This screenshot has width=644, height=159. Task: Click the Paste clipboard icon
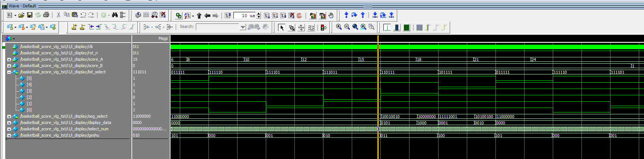(75, 15)
